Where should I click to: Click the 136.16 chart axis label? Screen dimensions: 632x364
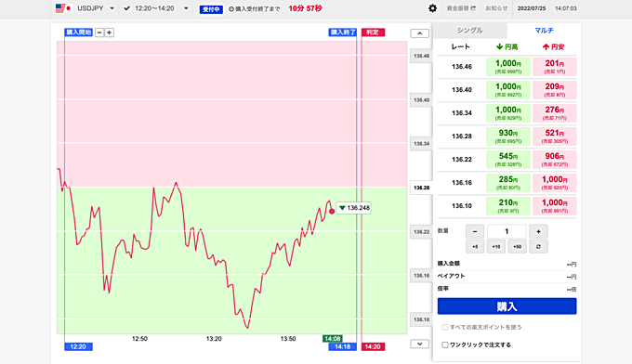pos(421,276)
